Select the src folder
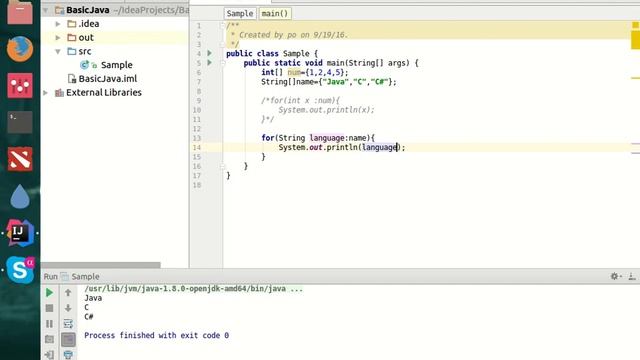 point(85,51)
